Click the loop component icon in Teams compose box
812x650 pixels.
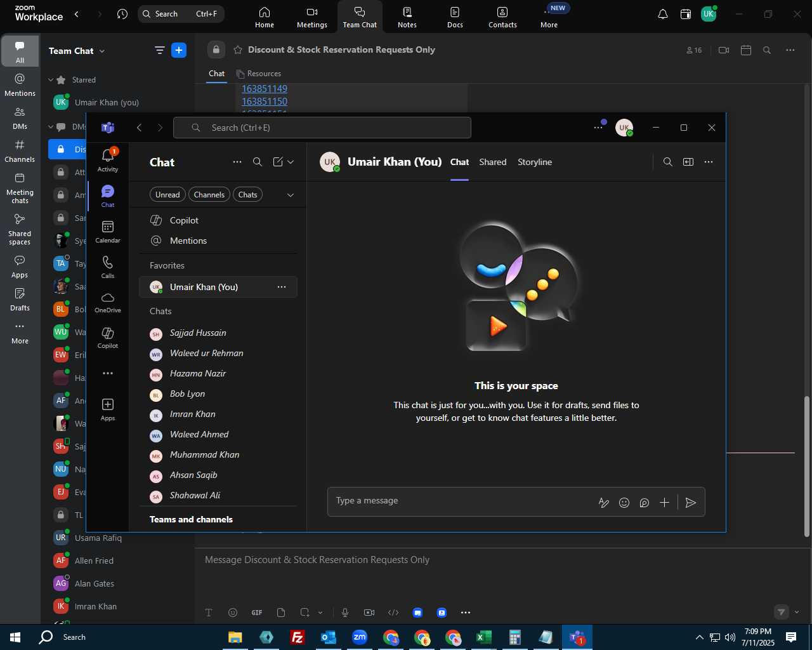click(645, 503)
